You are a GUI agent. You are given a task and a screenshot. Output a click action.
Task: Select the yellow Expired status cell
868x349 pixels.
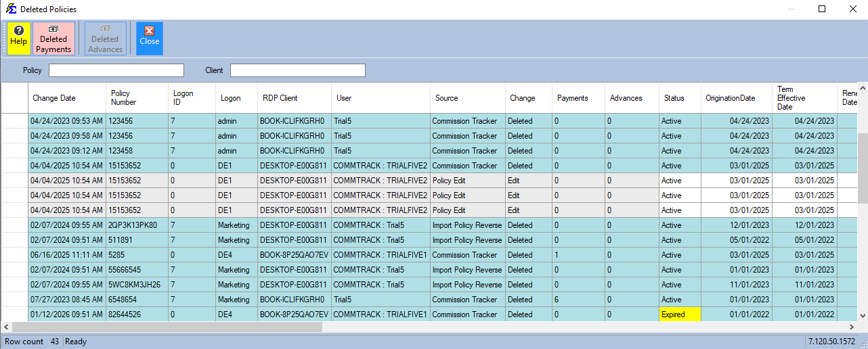[680, 315]
